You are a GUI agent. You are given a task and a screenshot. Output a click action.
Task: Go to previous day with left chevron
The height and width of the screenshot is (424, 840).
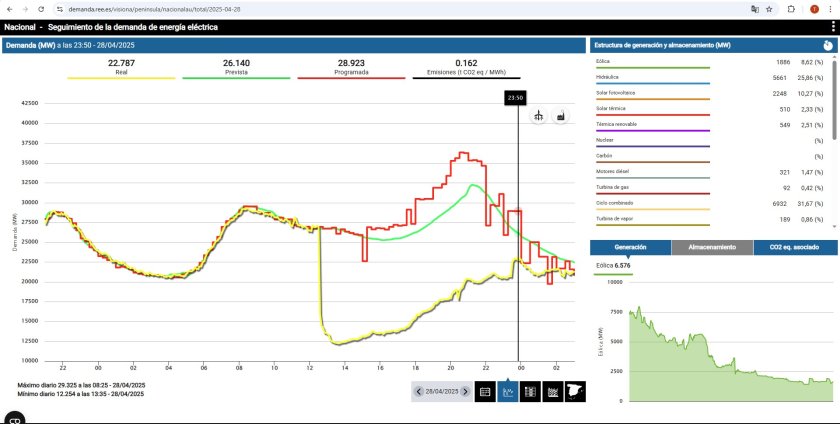(x=419, y=392)
